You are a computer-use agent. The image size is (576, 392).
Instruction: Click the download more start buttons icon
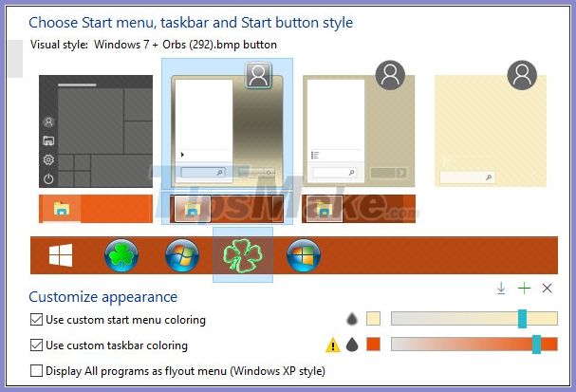coord(501,289)
